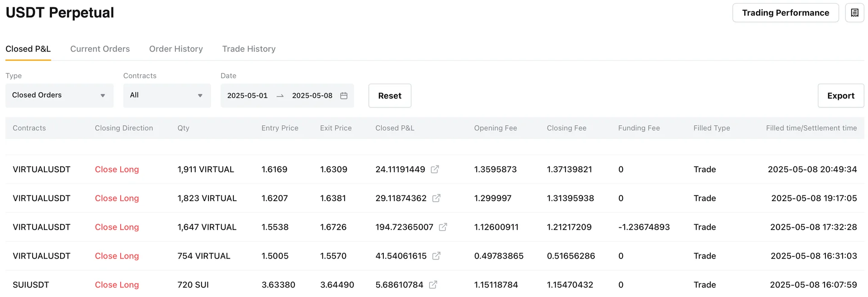Viewport: 868px width, 297px height.
Task: Click the exit price 1.6726
Action: tap(333, 227)
